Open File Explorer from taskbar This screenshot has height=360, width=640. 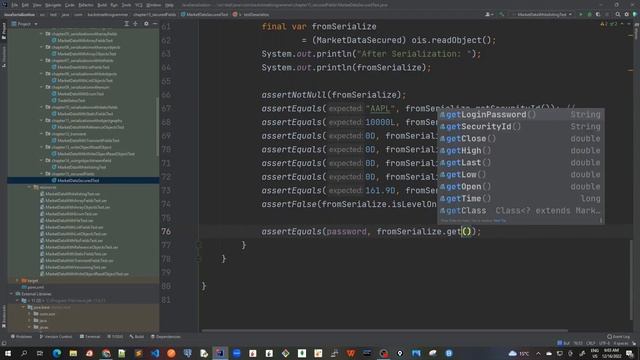point(73,353)
